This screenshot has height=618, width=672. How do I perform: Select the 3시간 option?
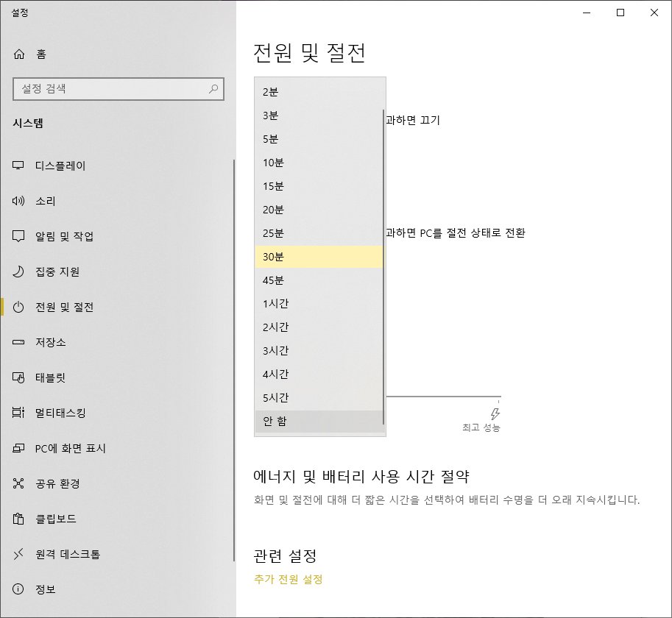tap(319, 351)
